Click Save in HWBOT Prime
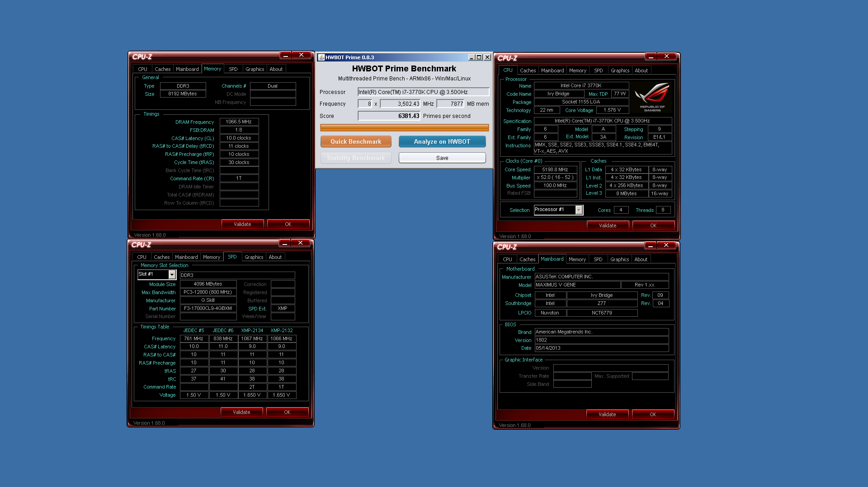Viewport: 868px width, 488px height. pyautogui.click(x=442, y=158)
